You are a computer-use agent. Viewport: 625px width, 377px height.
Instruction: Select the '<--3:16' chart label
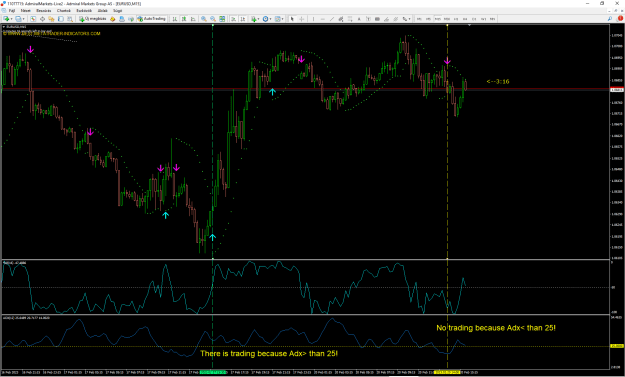[498, 82]
